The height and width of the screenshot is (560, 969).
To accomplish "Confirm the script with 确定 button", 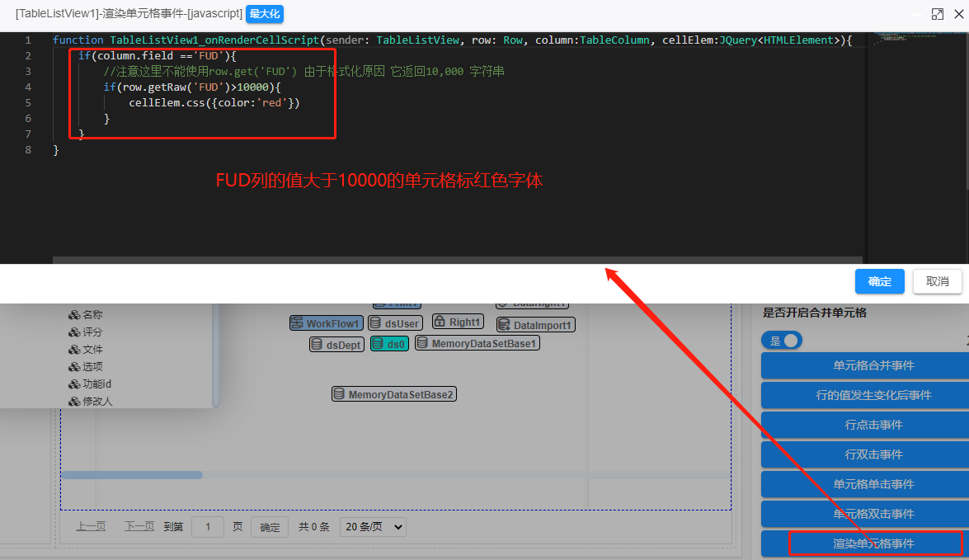I will click(x=879, y=281).
